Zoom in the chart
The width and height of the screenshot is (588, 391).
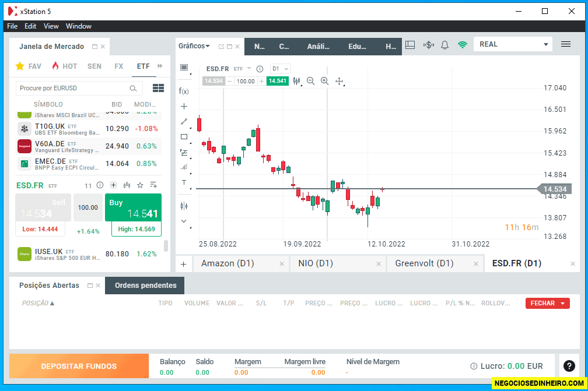click(x=325, y=81)
